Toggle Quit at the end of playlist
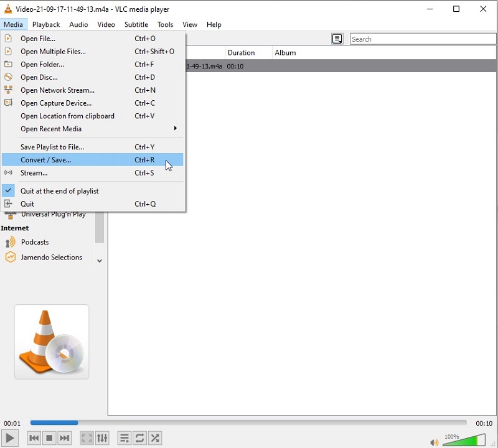This screenshot has height=448, width=498. coord(60,191)
